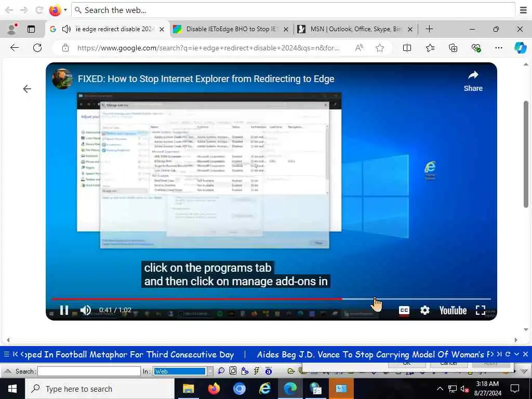The height and width of the screenshot is (399, 532).
Task: Pause the YouTube video
Action: [x=64, y=310]
